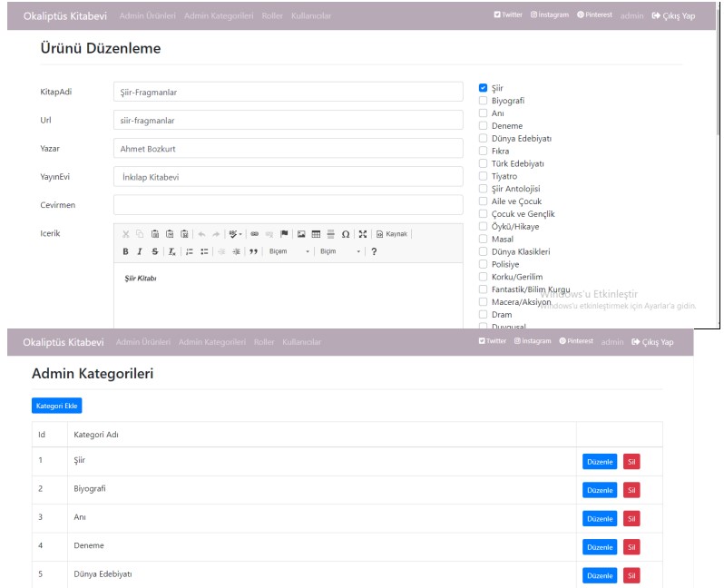Open Roller in the product edit navbar
The height and width of the screenshot is (588, 724).
(x=272, y=15)
